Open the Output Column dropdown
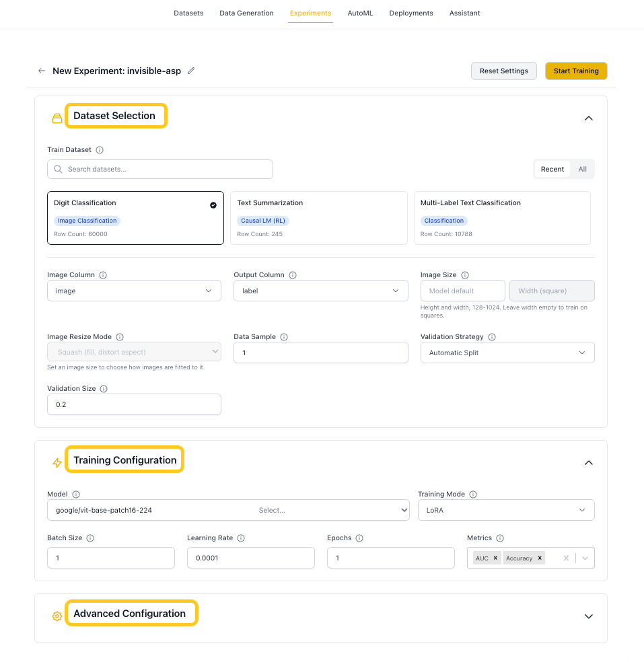 tap(321, 291)
